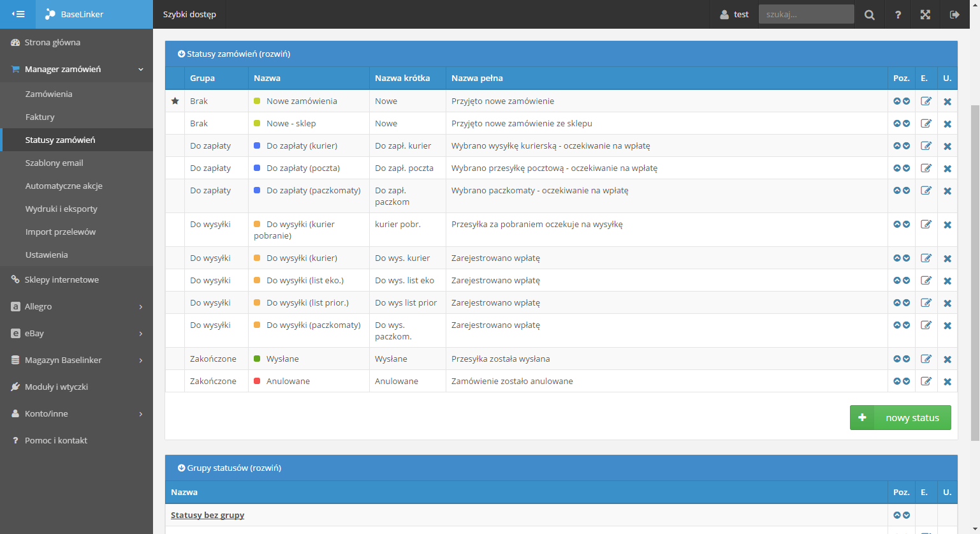Delete the Nowe - sklep status

[947, 124]
